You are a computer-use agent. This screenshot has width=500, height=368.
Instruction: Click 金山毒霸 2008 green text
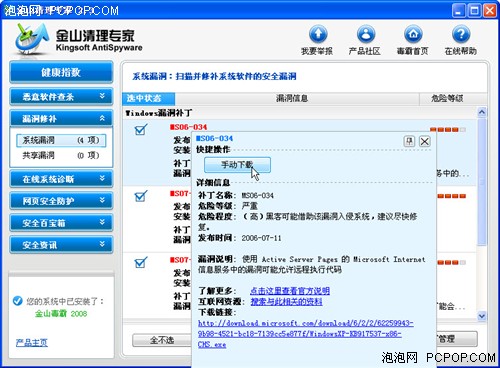click(61, 313)
